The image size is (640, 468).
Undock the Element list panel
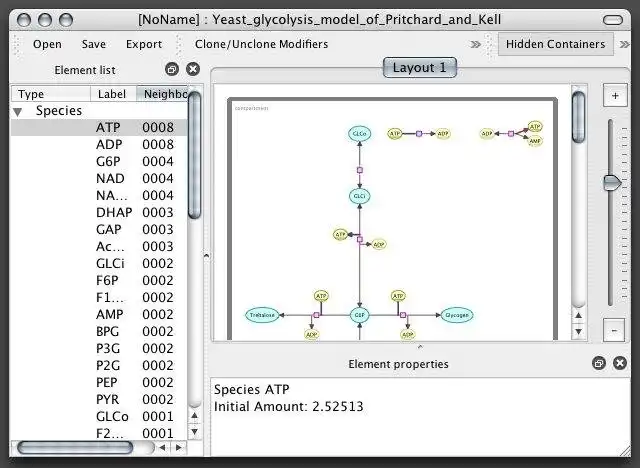[x=172, y=69]
